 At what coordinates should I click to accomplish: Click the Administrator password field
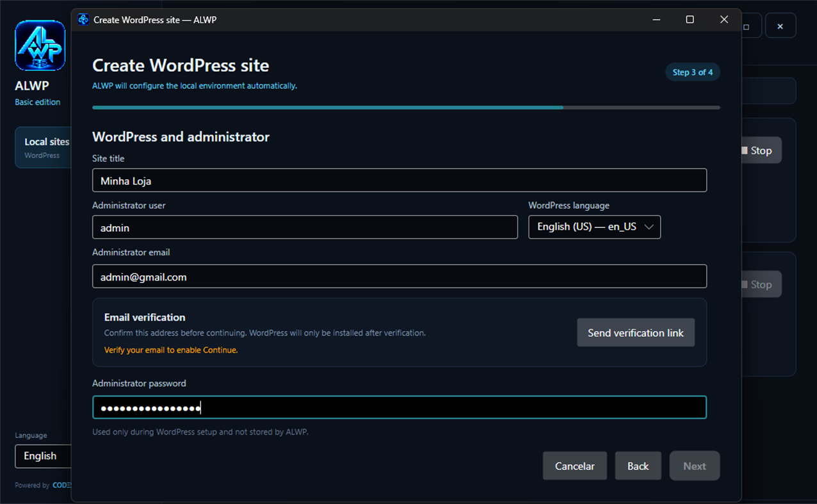(400, 407)
